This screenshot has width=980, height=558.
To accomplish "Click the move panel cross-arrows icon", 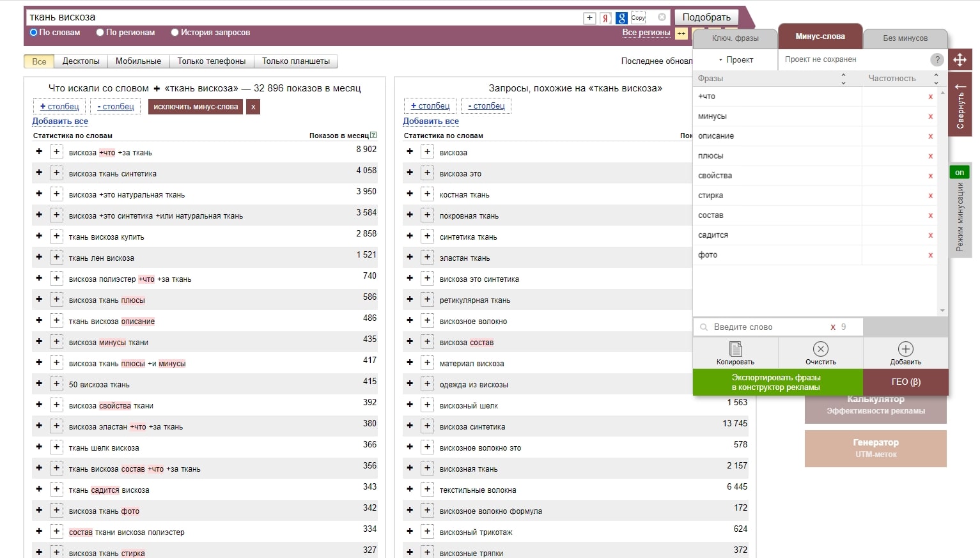I will (960, 60).
